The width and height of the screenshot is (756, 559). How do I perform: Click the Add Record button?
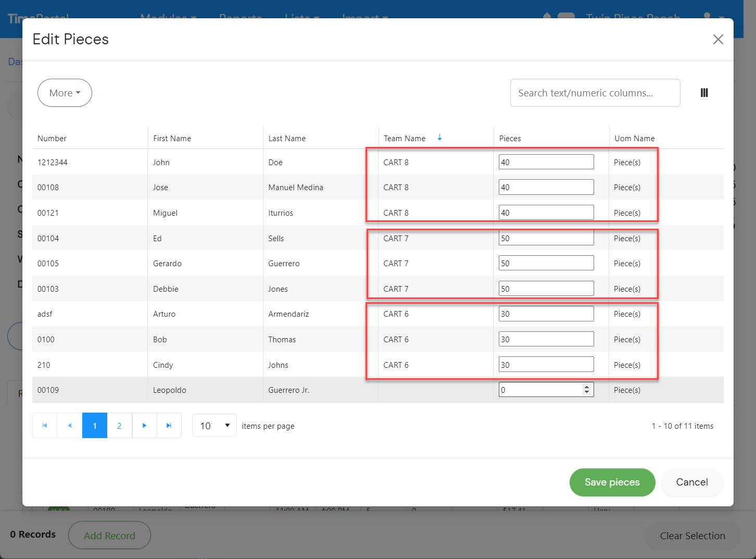[x=109, y=535]
